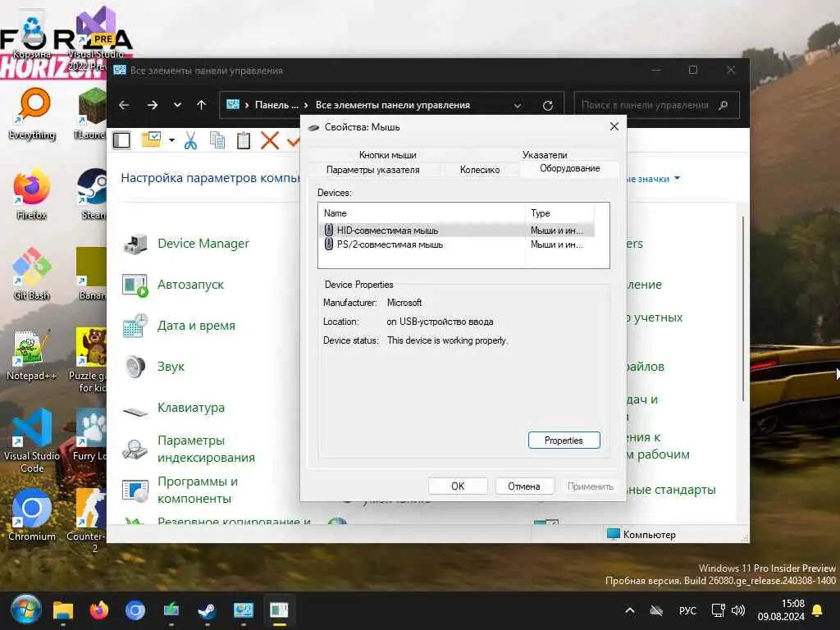Open the Firefox desktop shortcut
This screenshot has height=630, width=840.
32,195
